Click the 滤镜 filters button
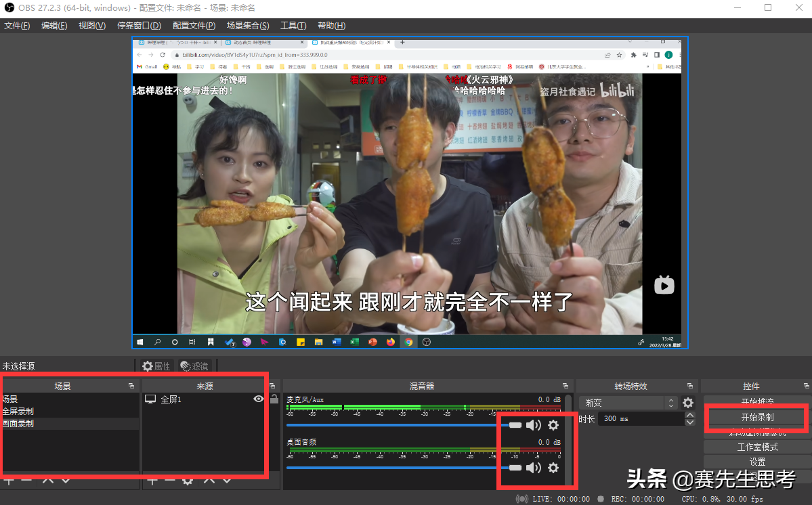Screen dimensions: 812x505 pyautogui.click(x=195, y=366)
